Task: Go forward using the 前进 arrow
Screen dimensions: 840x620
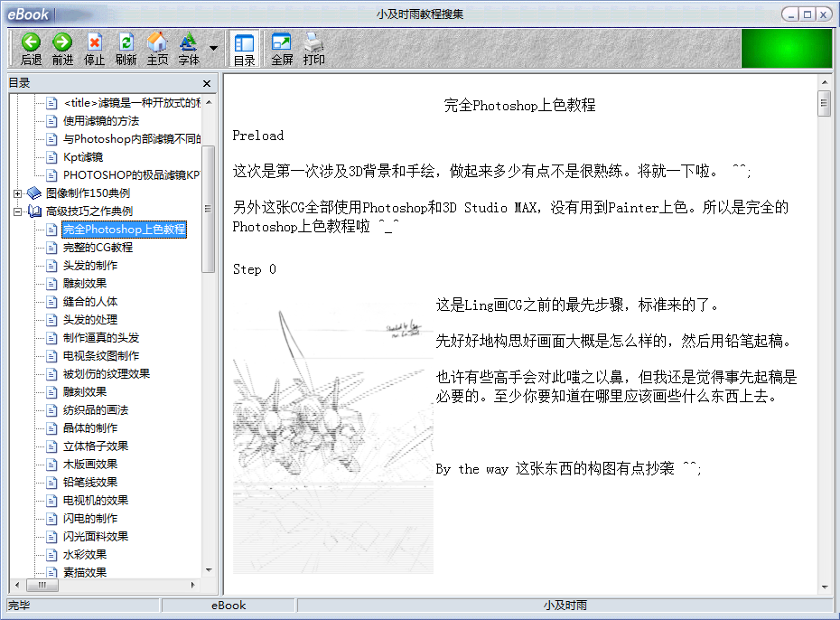Action: tap(62, 49)
